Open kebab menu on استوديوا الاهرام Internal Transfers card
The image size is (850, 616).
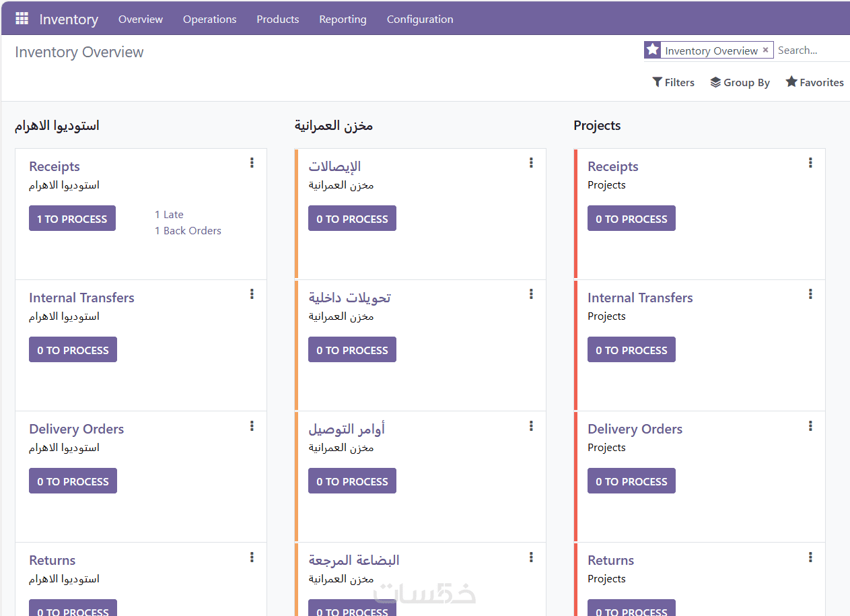(x=252, y=294)
